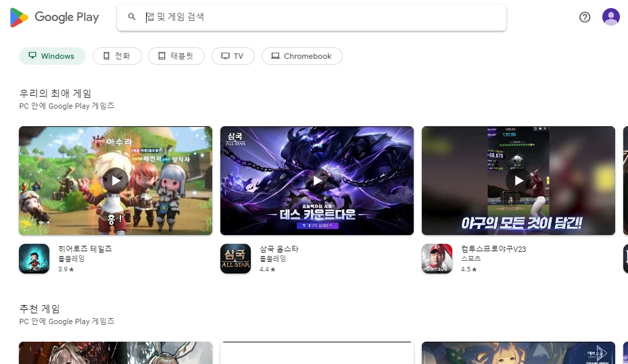
Task: Click the Google Play logo
Action: point(55,17)
